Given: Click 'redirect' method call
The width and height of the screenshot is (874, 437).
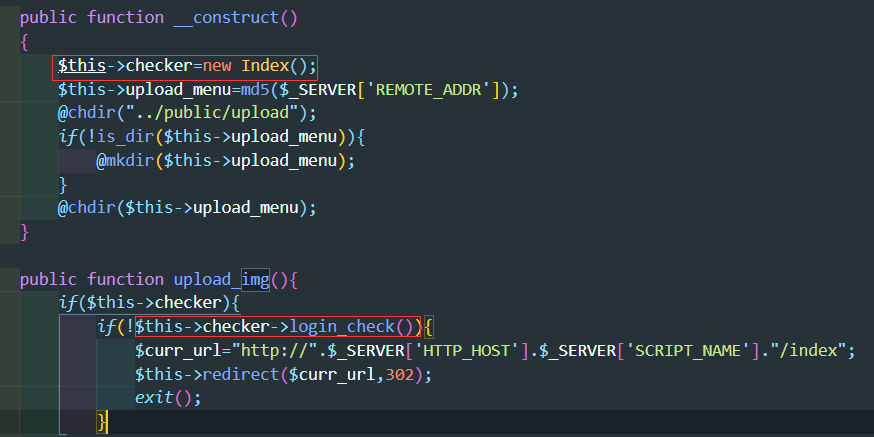Looking at the screenshot, I should coord(241,375).
